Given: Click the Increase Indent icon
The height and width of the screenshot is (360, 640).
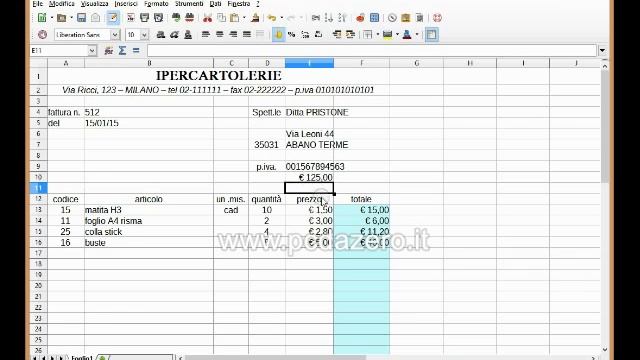Looking at the screenshot, I should click(x=350, y=35).
